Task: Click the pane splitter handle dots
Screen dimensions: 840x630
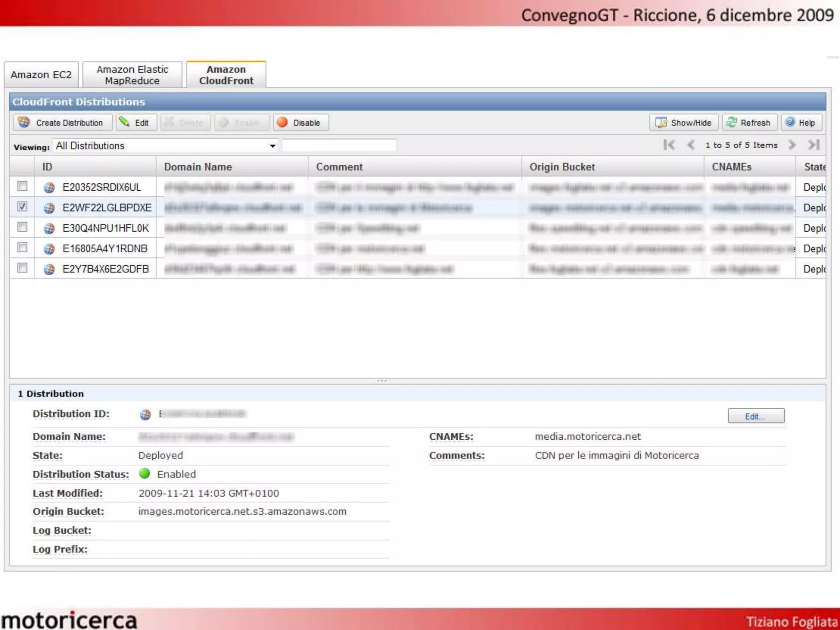Action: [x=382, y=381]
